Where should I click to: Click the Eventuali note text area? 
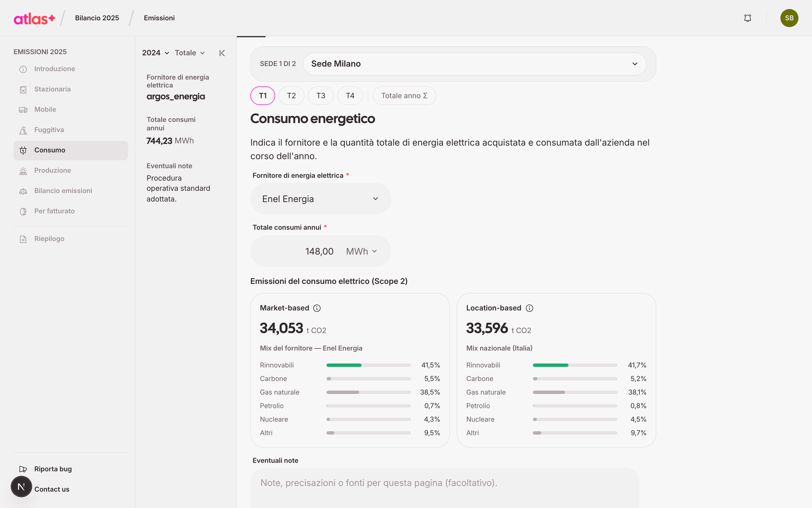click(x=445, y=488)
